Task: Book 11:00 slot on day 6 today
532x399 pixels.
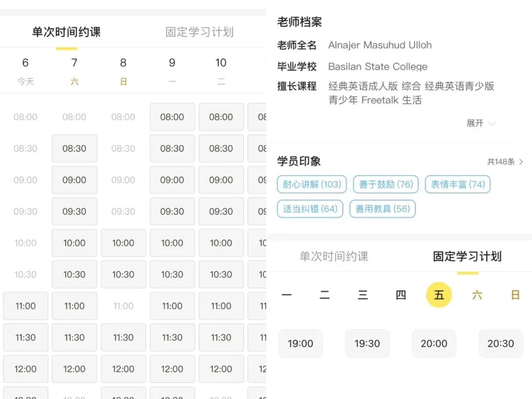Action: pyautogui.click(x=26, y=306)
